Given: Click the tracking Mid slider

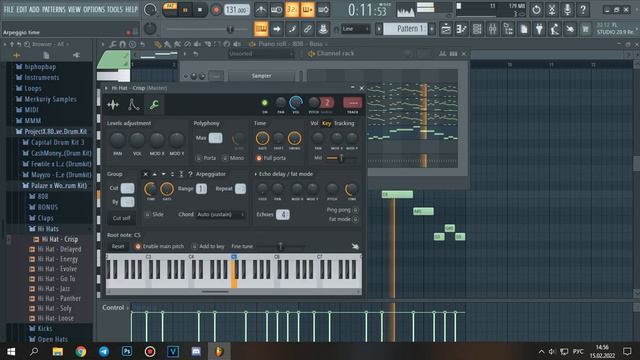Looking at the screenshot, I should pos(341,158).
